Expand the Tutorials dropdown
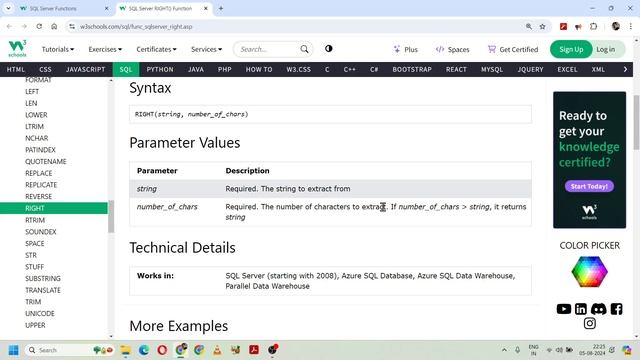 (x=58, y=49)
